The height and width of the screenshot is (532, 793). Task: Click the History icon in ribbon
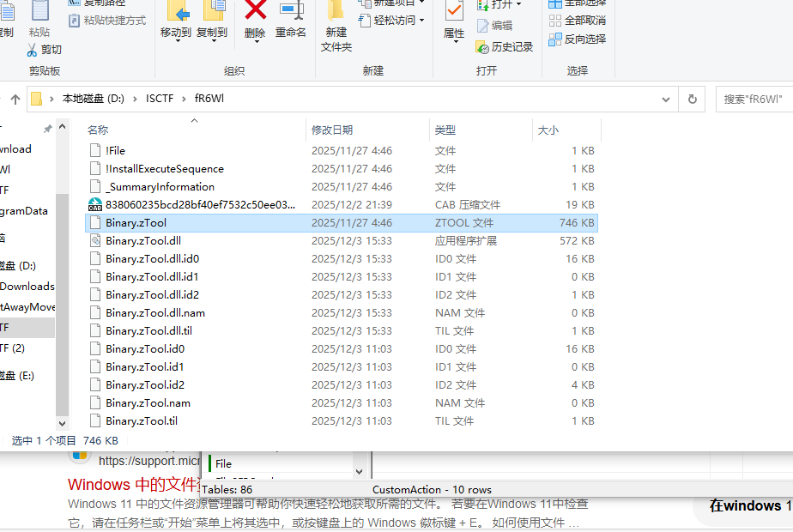[483, 46]
